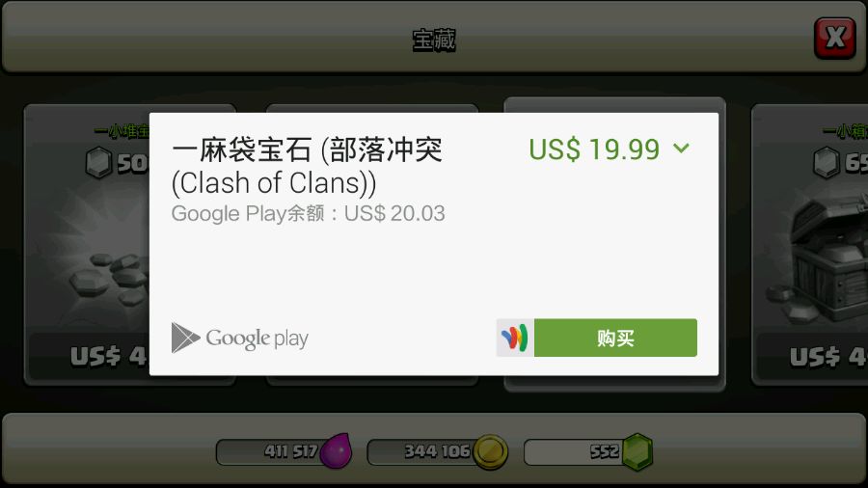Click the 一麻袋宝石 item title
The image size is (868, 488).
coord(307,166)
